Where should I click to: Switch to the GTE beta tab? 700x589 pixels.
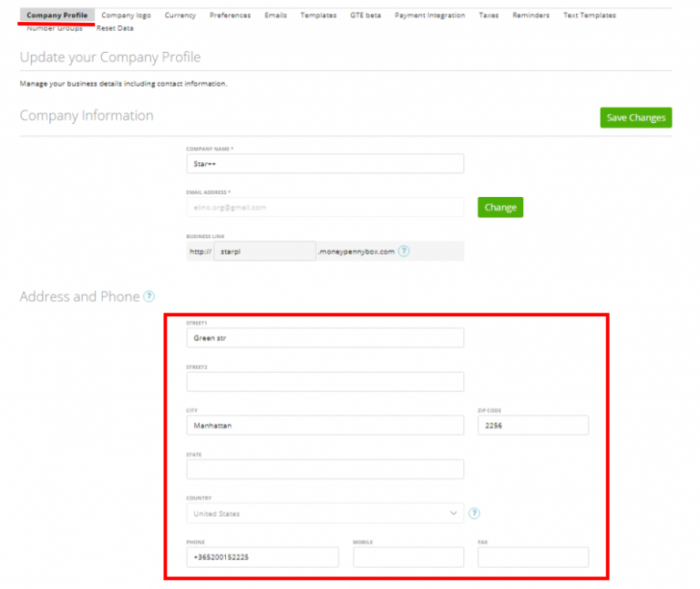coord(365,15)
